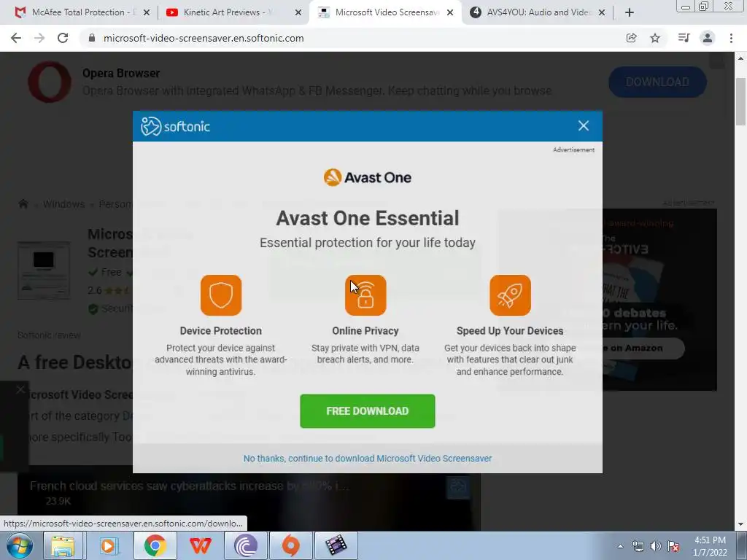Image resolution: width=747 pixels, height=560 pixels.
Task: Click the green FREE DOWNLOAD button
Action: (368, 411)
